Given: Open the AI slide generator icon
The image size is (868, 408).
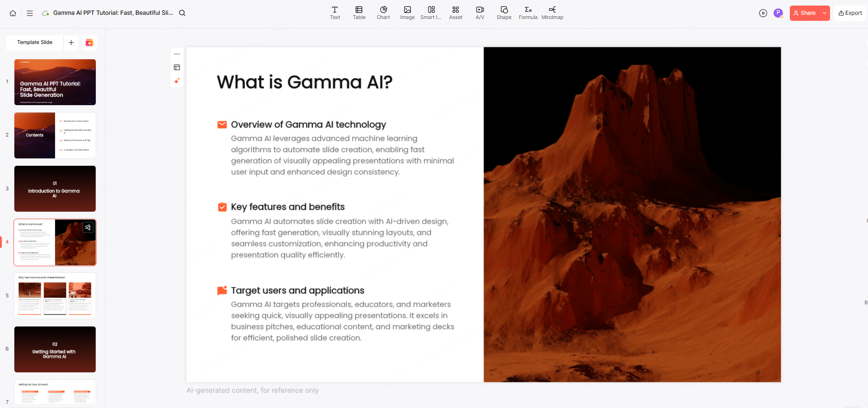Looking at the screenshot, I should [x=89, y=43].
